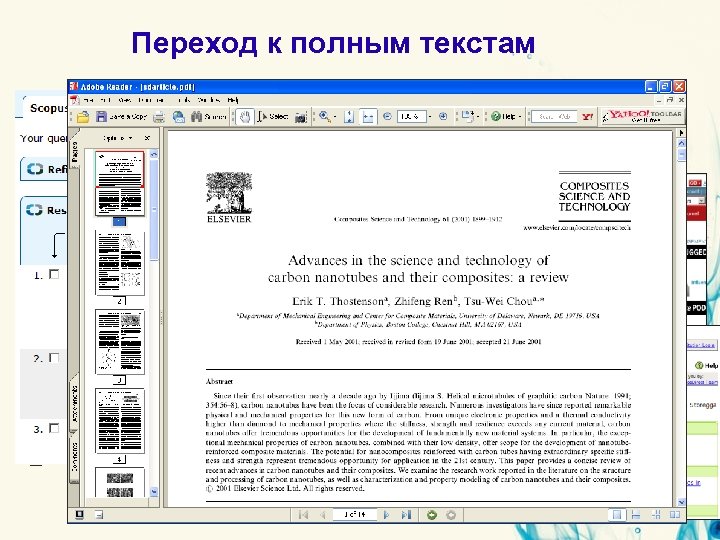Click the rotate/page tools icon
This screenshot has height=540, width=720.
[x=467, y=116]
